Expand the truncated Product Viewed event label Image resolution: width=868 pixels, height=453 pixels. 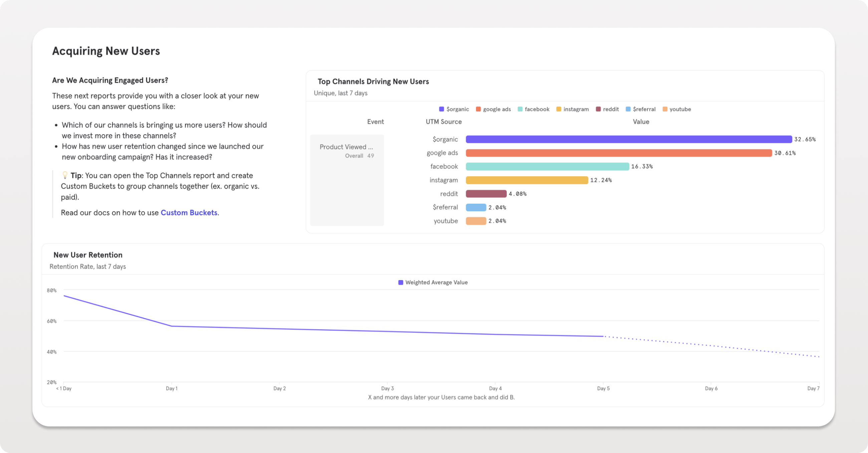coord(347,147)
